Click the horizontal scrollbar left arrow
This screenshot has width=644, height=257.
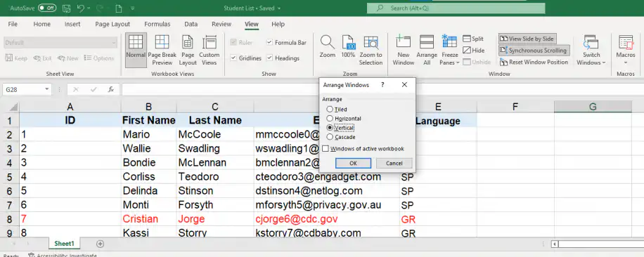tap(555, 244)
